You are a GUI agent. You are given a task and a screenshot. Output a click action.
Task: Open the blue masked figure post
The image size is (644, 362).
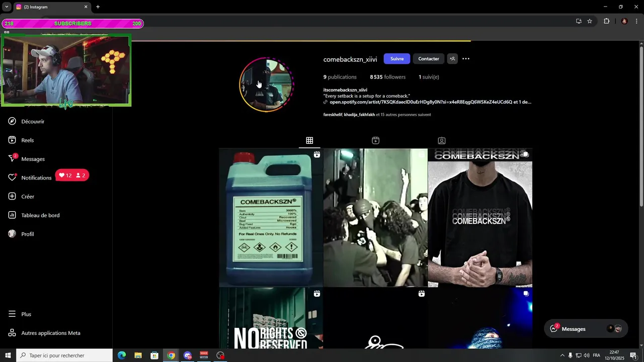480,318
